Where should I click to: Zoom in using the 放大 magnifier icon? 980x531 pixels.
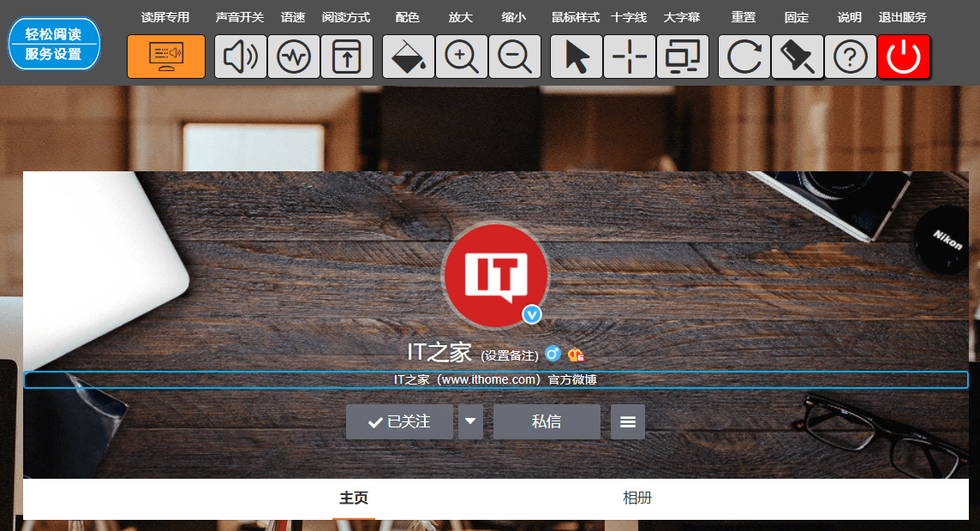click(x=461, y=57)
